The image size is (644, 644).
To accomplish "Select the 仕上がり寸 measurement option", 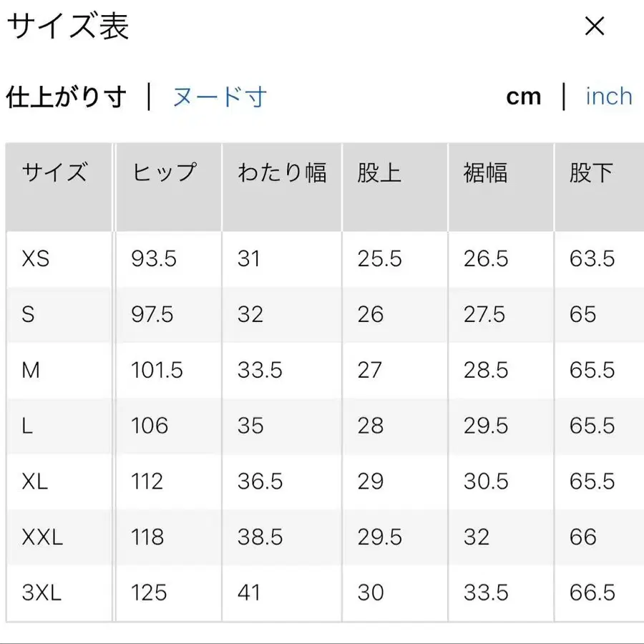I will coord(66,96).
